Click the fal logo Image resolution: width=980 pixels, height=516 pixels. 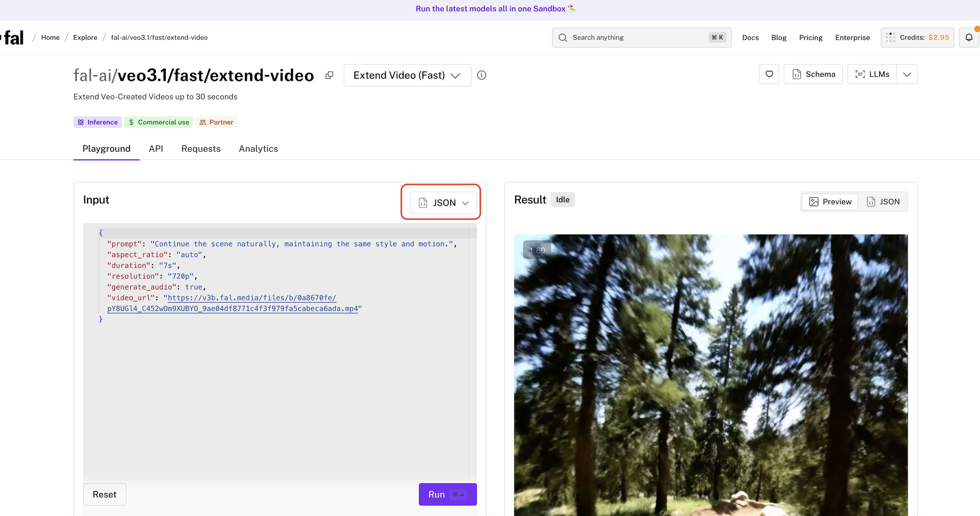point(14,37)
